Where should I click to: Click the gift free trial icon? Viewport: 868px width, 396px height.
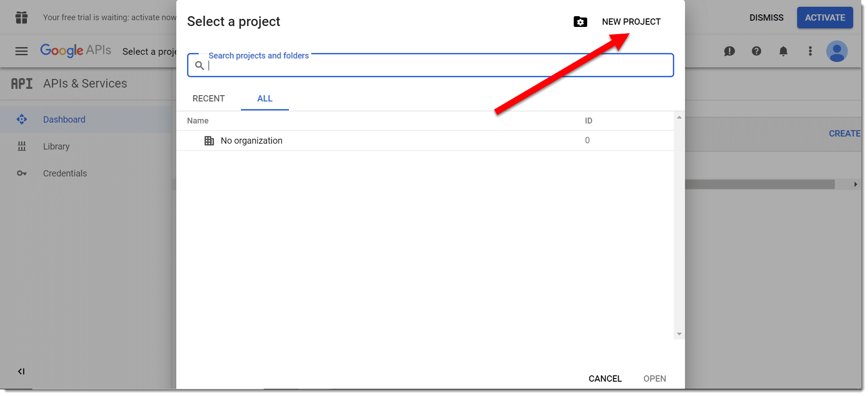[21, 18]
